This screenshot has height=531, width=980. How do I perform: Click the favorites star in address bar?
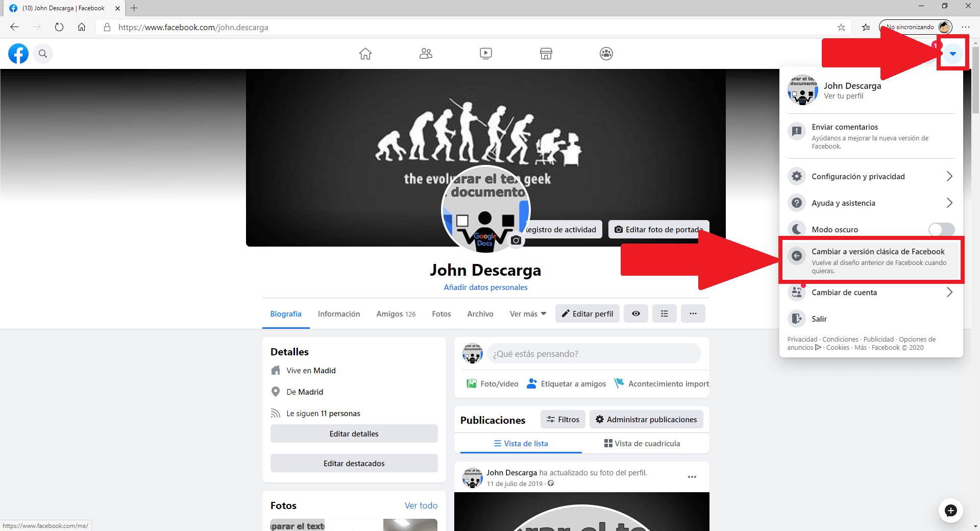click(841, 28)
